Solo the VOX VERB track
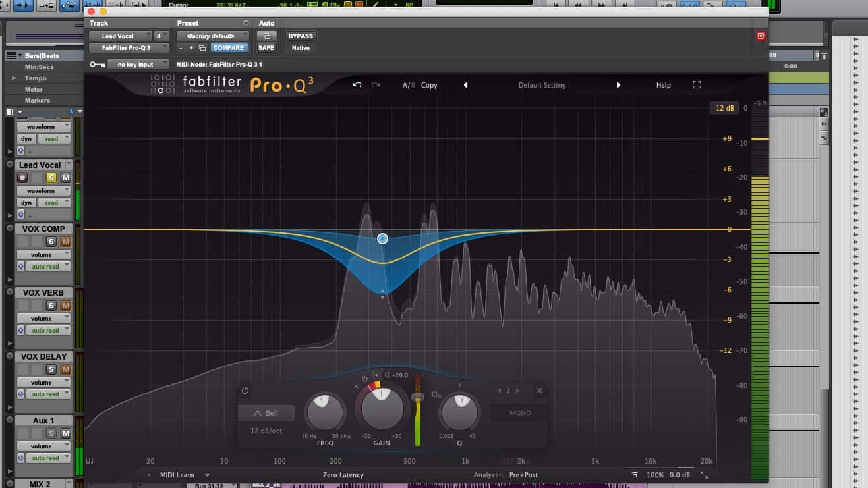The width and height of the screenshot is (868, 488). tap(51, 306)
